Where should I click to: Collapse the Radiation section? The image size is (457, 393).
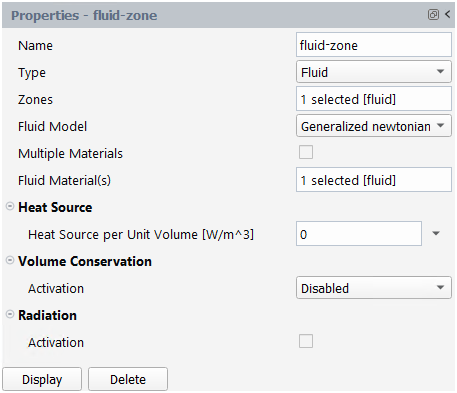(x=10, y=314)
